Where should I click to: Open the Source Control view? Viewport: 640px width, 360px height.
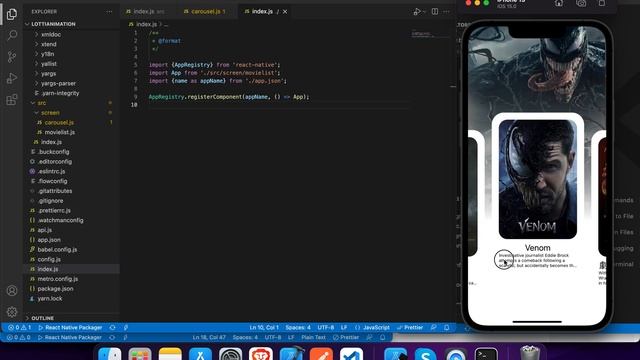(x=12, y=57)
